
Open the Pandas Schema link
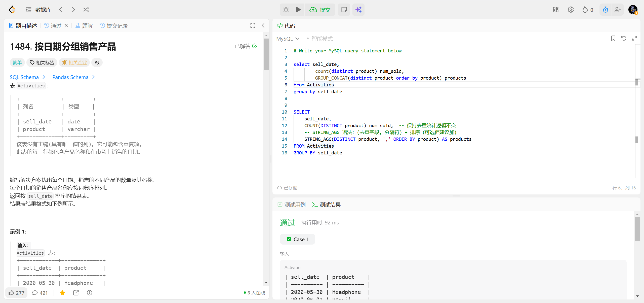[x=73, y=77]
